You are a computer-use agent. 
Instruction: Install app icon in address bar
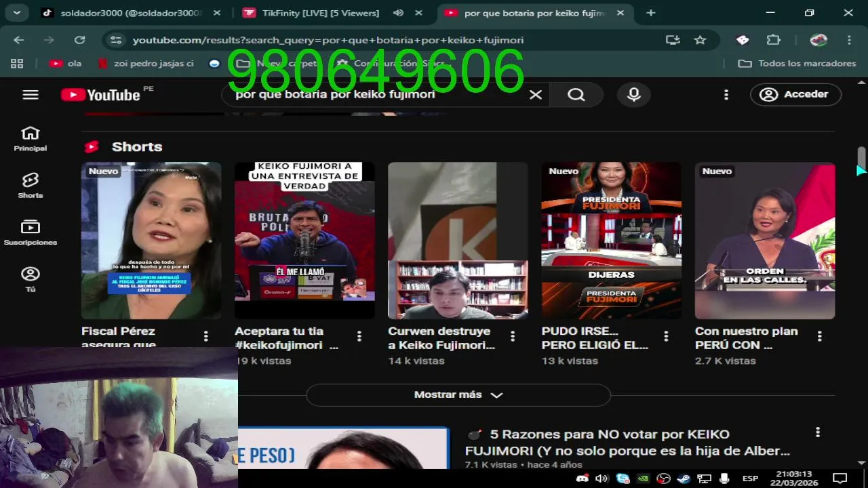pos(673,40)
